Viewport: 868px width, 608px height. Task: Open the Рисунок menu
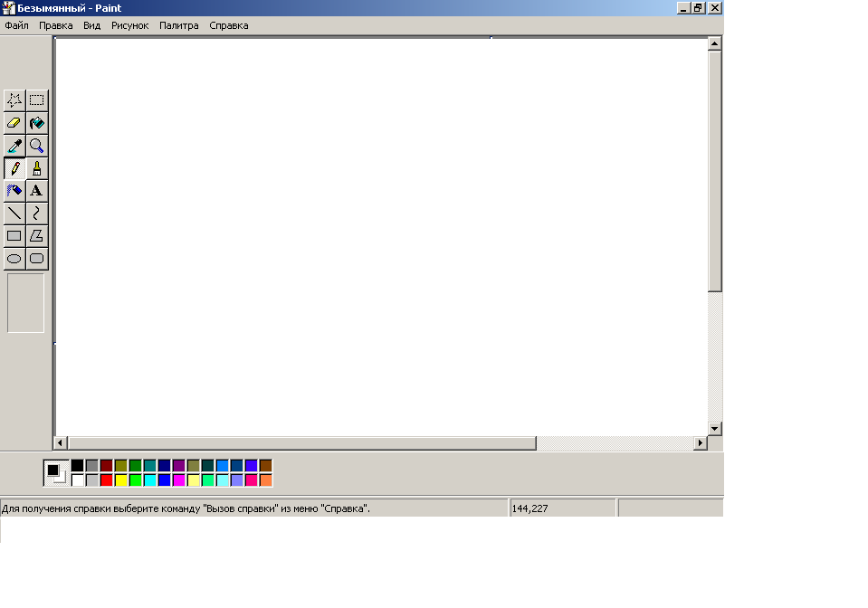pos(130,25)
